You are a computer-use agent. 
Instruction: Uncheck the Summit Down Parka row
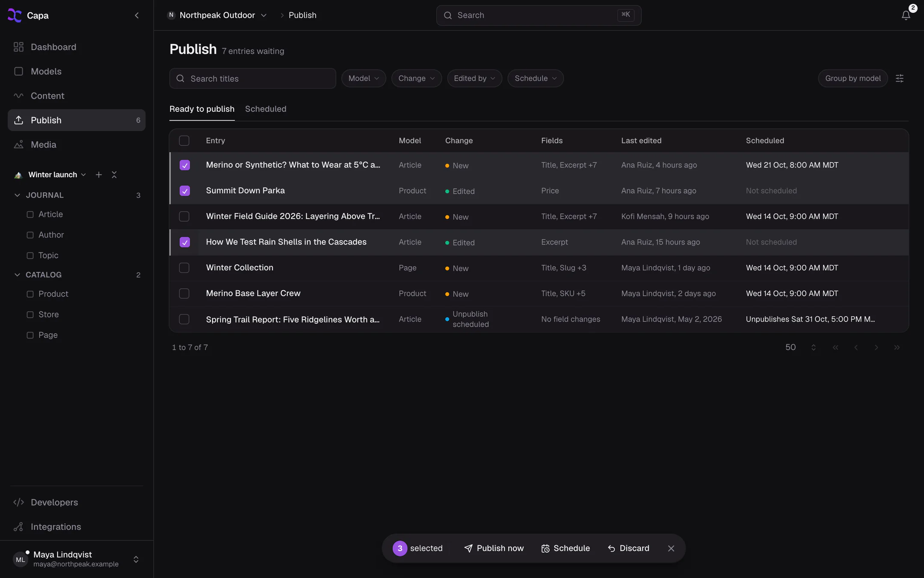click(x=184, y=191)
